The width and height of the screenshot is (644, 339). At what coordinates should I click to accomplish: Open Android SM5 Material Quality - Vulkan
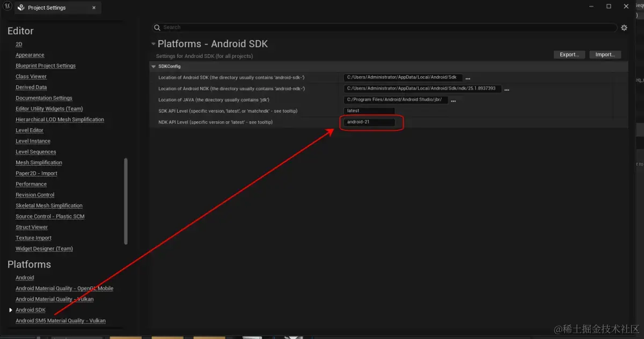click(x=61, y=321)
